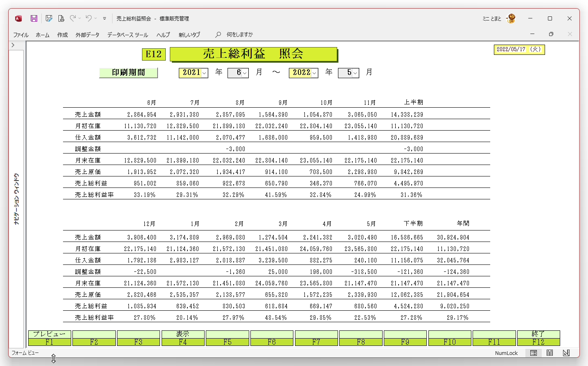Click the F10 function button
Image resolution: width=588 pixels, height=366 pixels.
450,338
